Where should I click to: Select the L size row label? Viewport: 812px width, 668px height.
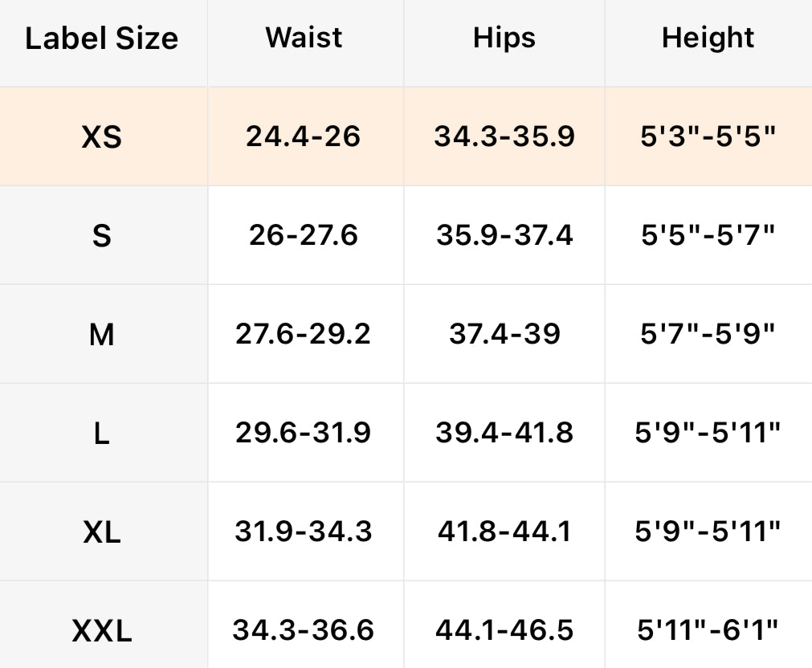[102, 434]
